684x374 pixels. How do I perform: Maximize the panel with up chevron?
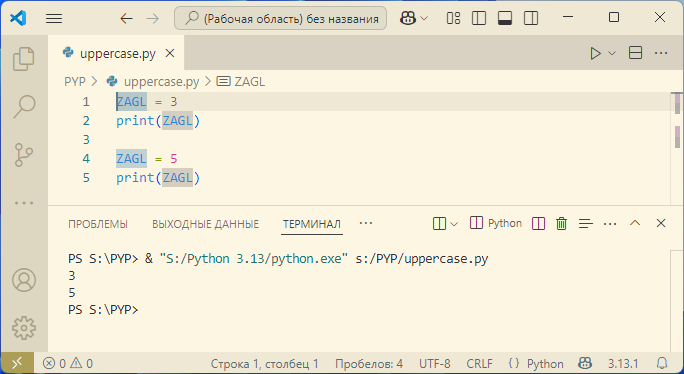pyautogui.click(x=635, y=223)
